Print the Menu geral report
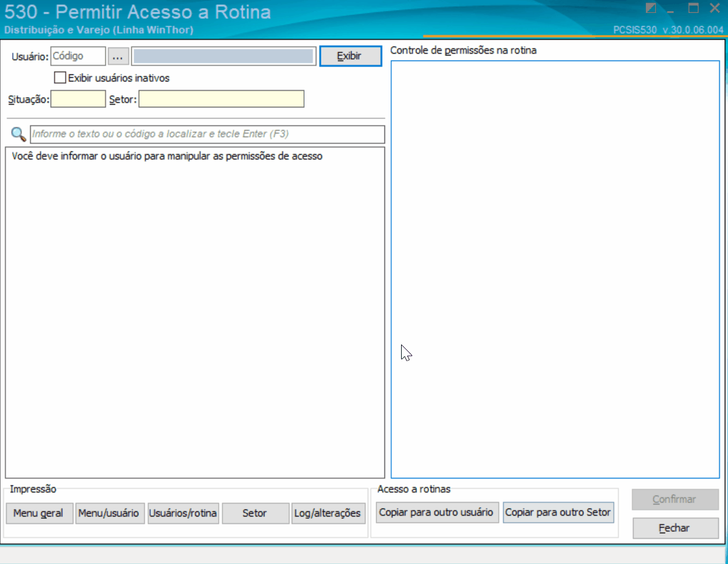Image resolution: width=728 pixels, height=564 pixels. (x=40, y=513)
